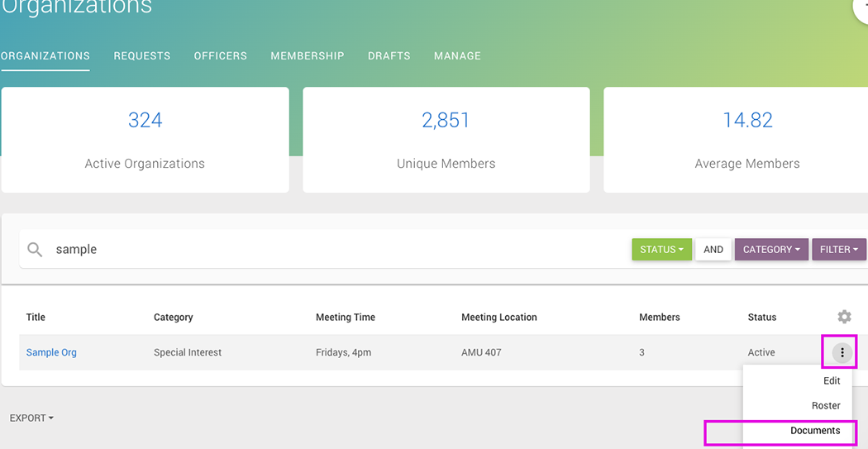
Task: Switch to the REQUESTS tab
Action: (141, 56)
